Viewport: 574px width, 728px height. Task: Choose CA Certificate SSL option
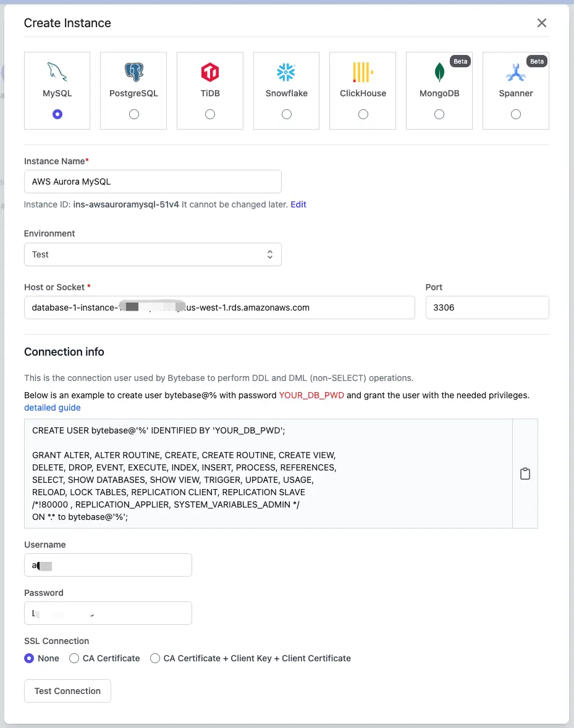[74, 658]
